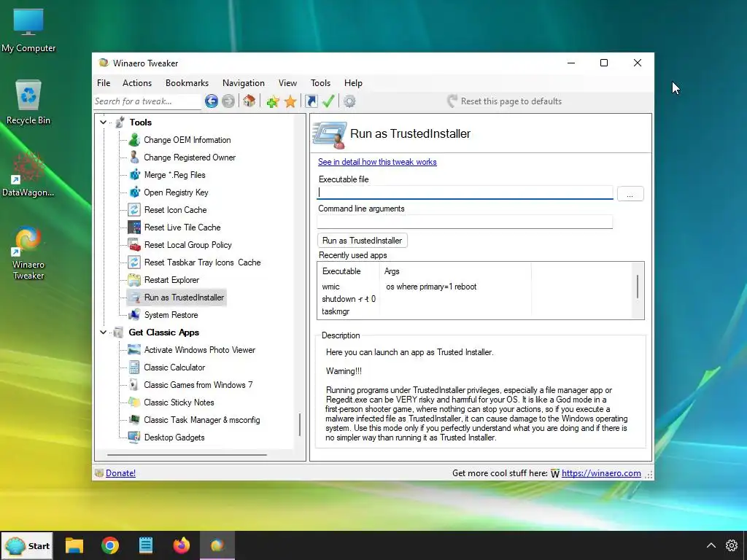The image size is (747, 560).
Task: Click the shortcut arrow toolbar icon
Action: click(311, 101)
